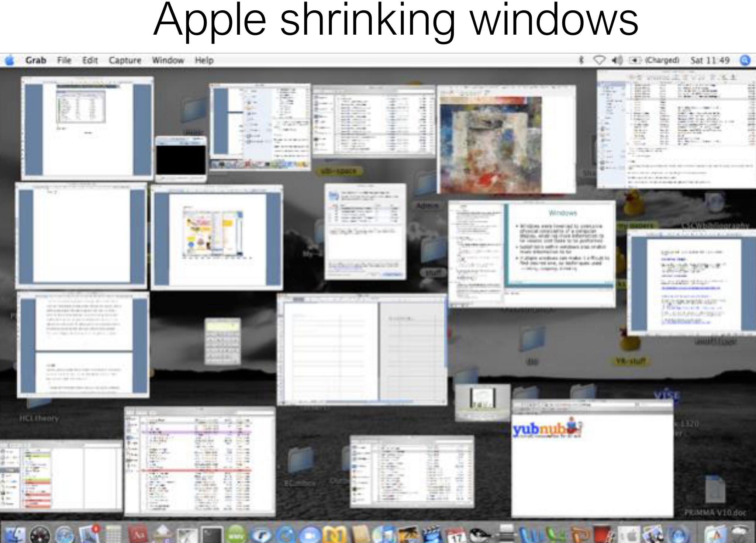This screenshot has height=543, width=756.
Task: Open Dictionary Aa icon in the Dock
Action: click(x=138, y=534)
